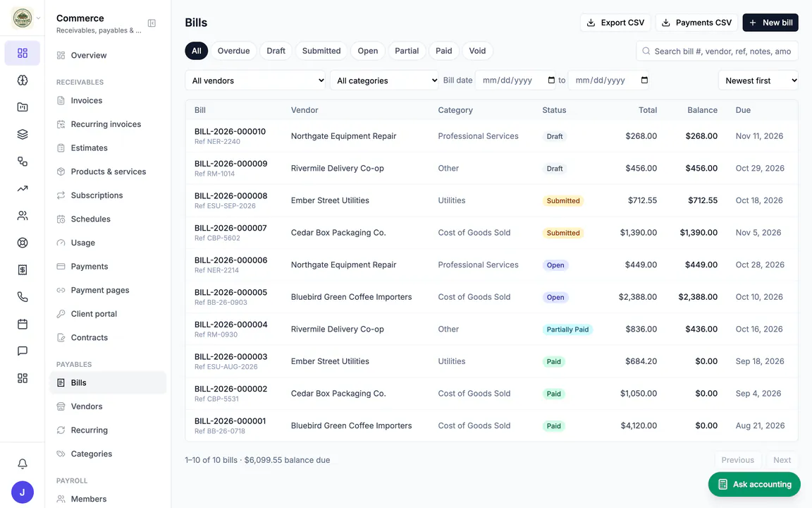Filter bills by Partial tab
812x508 pixels.
[407, 51]
